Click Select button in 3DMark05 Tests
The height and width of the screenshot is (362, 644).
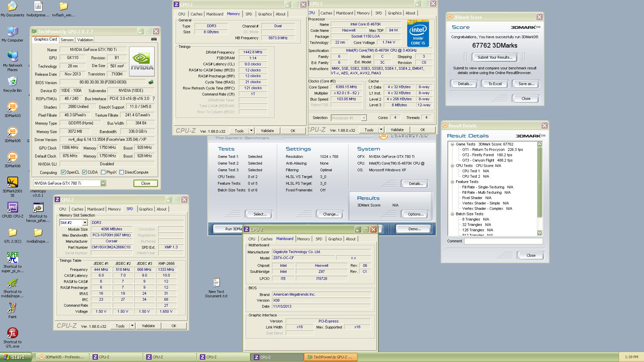260,214
